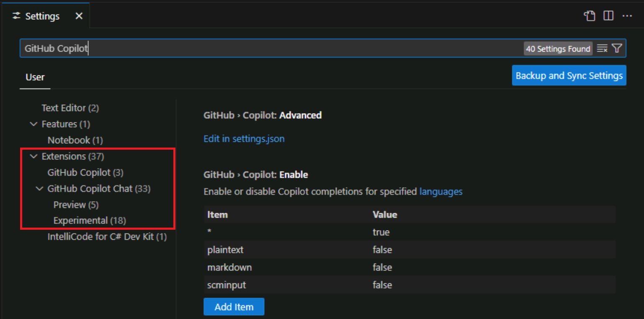Close the Settings tab
Viewport: 644px width, 319px height.
click(79, 16)
